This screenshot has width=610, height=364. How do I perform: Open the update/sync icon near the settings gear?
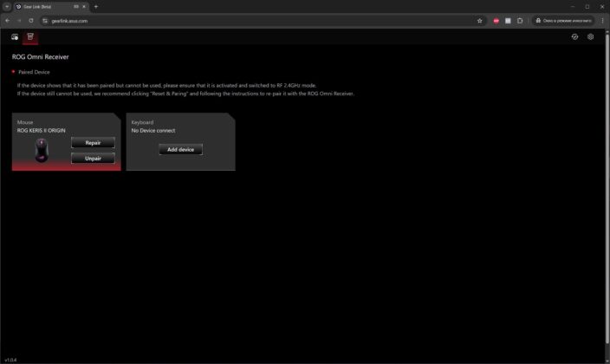(574, 36)
